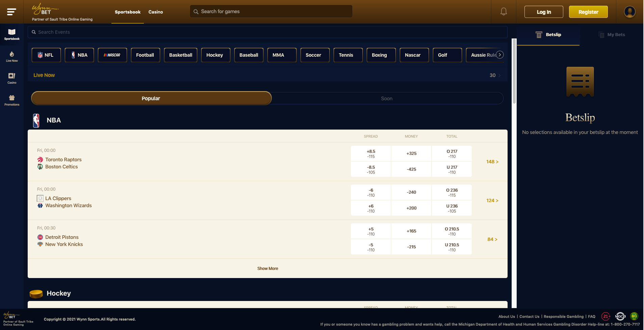This screenshot has width=644, height=330.
Task: Select the Soccer filter
Action: tap(315, 55)
